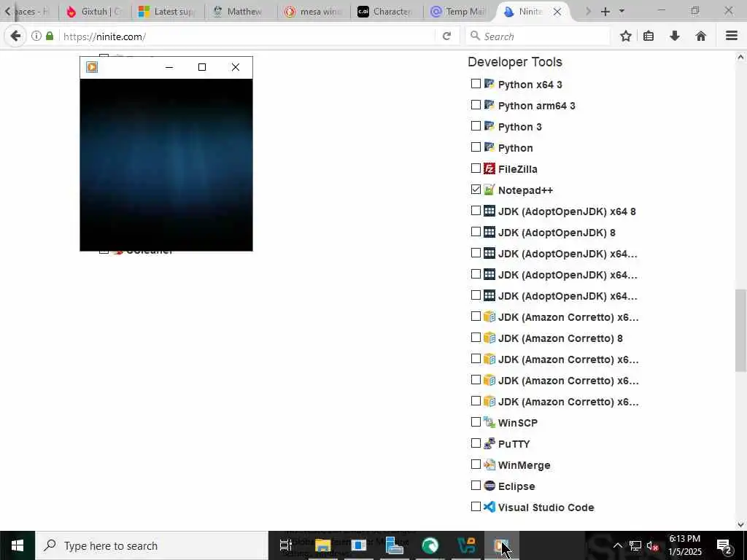The width and height of the screenshot is (747, 560).
Task: Check the Eclipse checkbox
Action: pos(476,486)
